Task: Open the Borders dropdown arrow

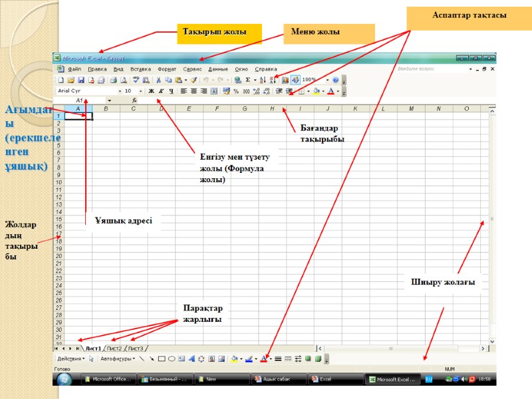Action: point(308,91)
